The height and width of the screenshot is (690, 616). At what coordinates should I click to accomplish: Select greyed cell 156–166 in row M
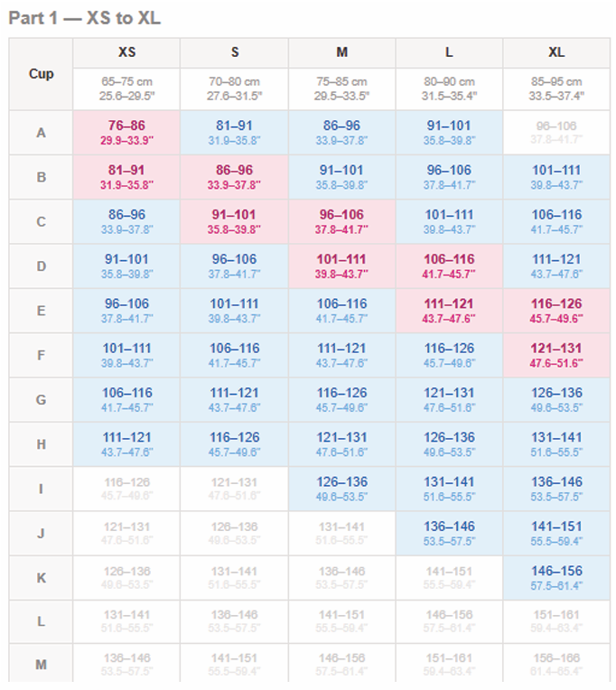coord(556,664)
